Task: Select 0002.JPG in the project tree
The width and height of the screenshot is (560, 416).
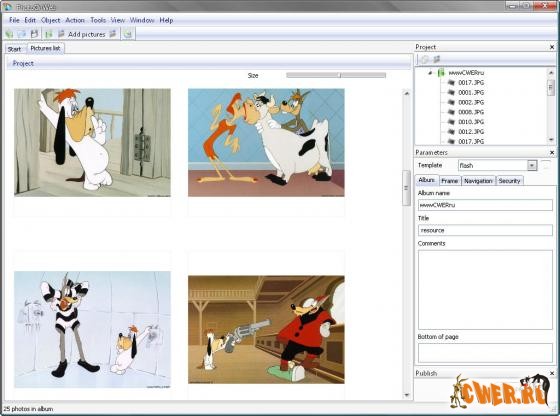Action: click(x=471, y=102)
